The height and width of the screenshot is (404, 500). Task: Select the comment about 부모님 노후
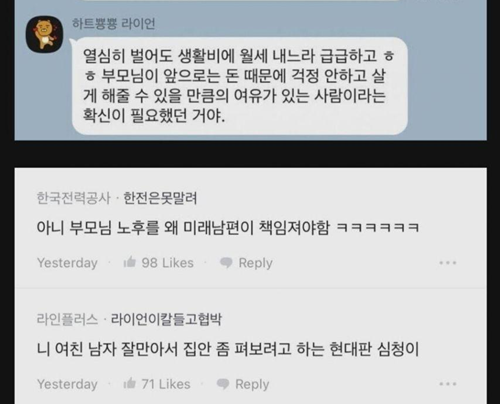click(x=228, y=228)
